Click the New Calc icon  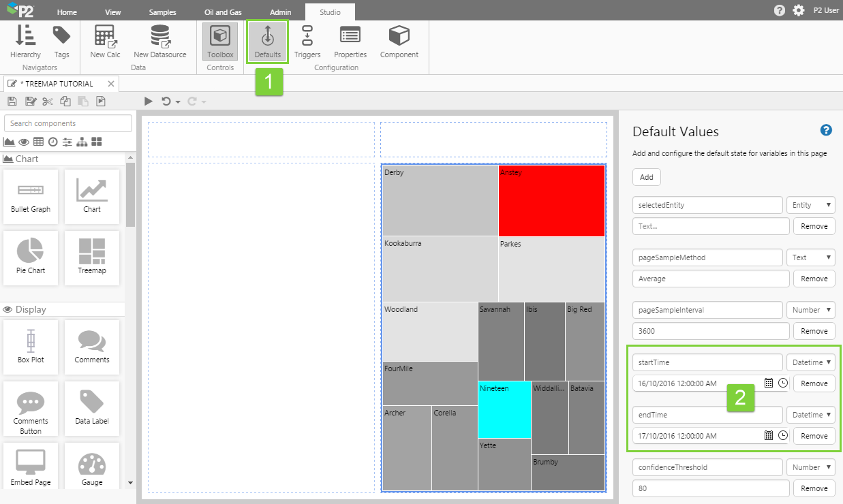click(105, 41)
